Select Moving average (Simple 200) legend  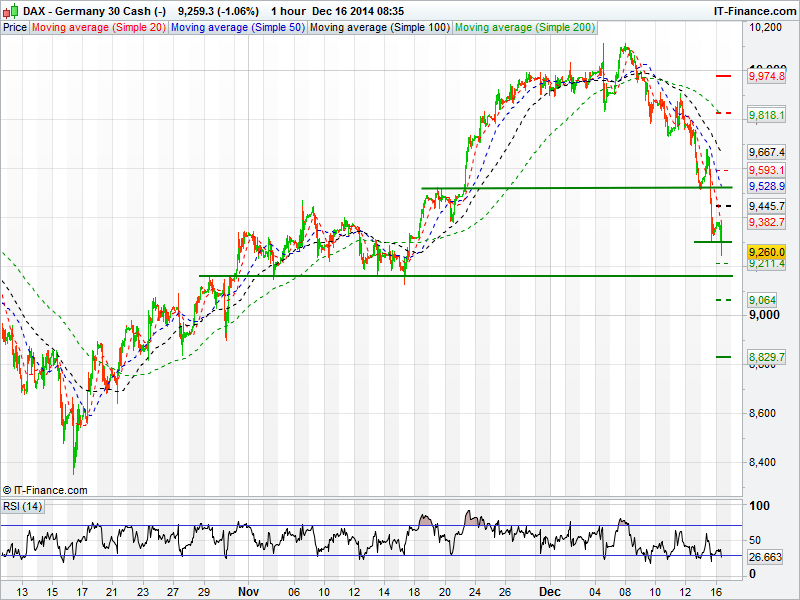tap(523, 28)
